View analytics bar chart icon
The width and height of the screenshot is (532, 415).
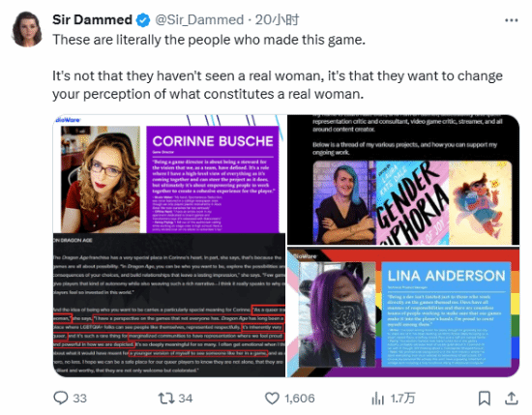[x=377, y=398]
